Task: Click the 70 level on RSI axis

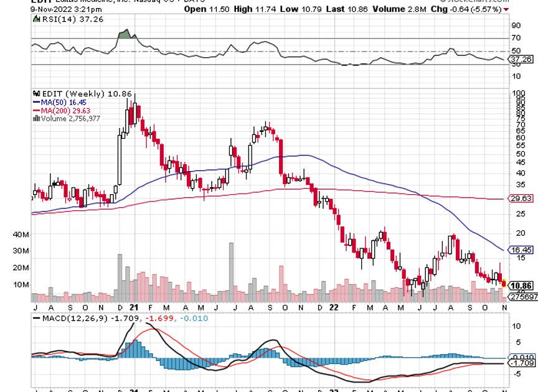Action: coord(516,38)
